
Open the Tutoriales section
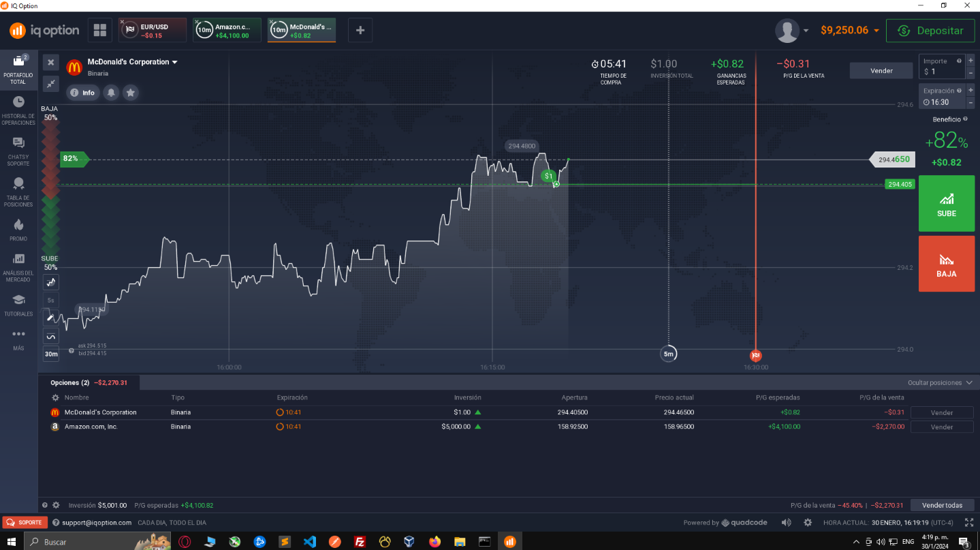click(x=18, y=305)
